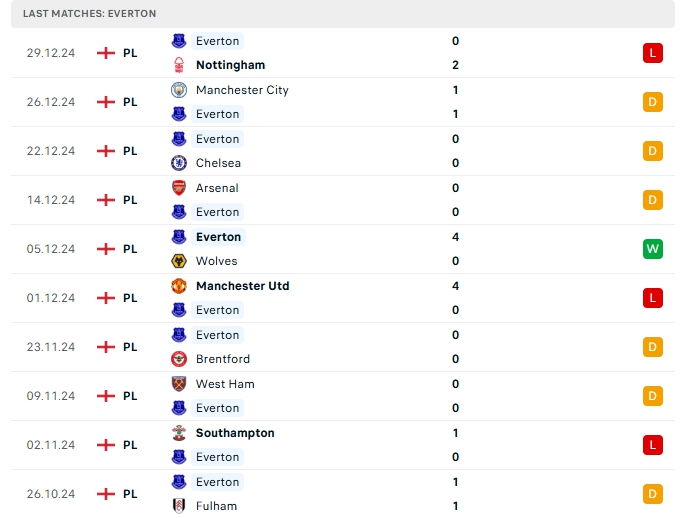The height and width of the screenshot is (518, 686).
Task: Click the orange D badge for Chelsea match
Action: click(653, 151)
